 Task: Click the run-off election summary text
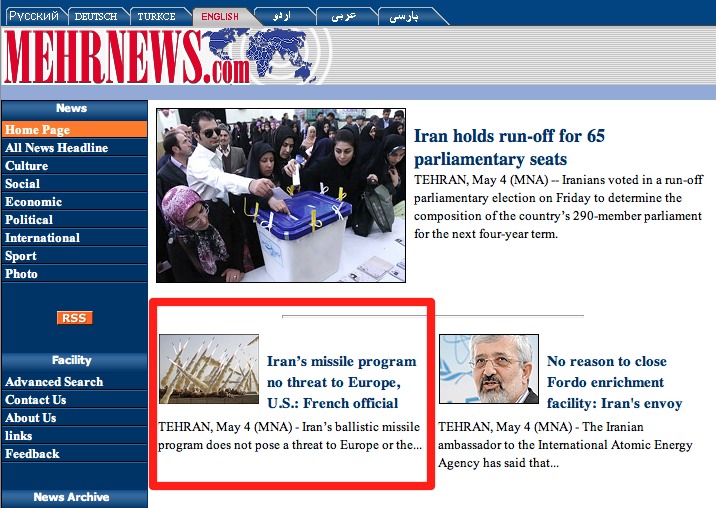pyautogui.click(x=558, y=207)
